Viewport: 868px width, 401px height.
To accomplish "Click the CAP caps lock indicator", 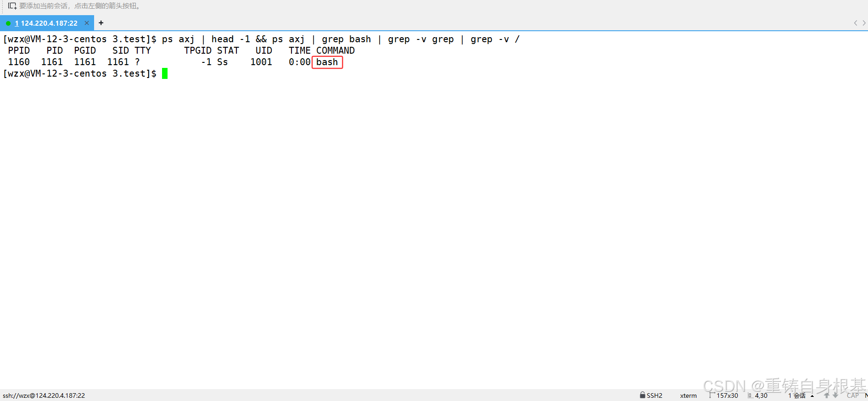I will [853, 395].
